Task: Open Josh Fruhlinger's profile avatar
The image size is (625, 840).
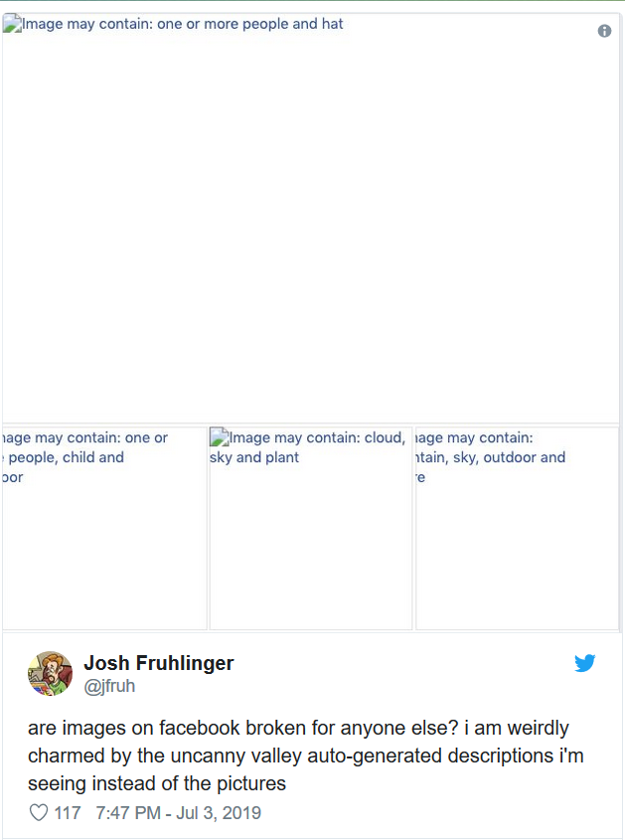Action: [x=50, y=673]
